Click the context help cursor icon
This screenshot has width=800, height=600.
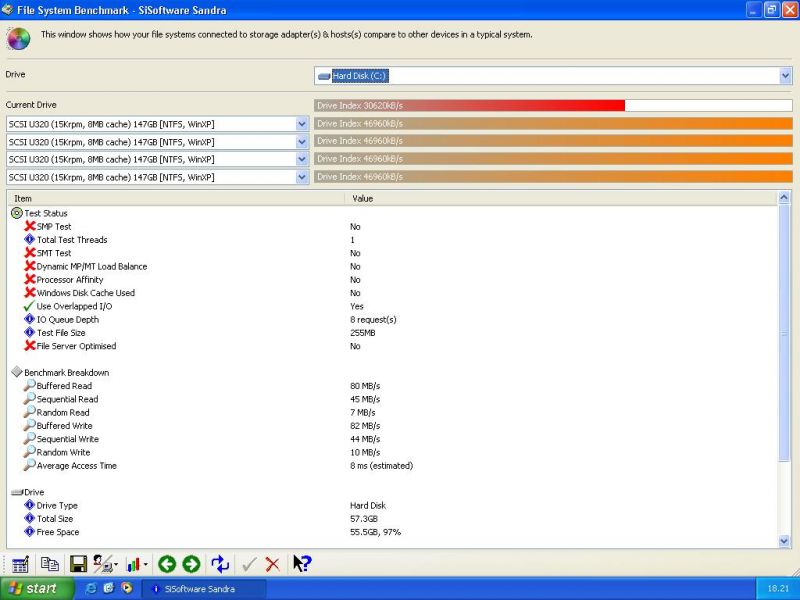tap(302, 563)
